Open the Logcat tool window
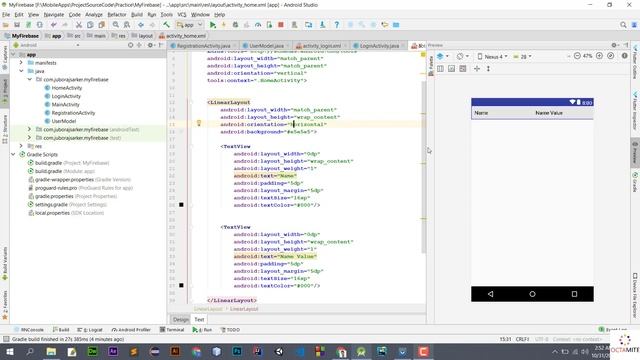Viewport: 640px width, 360px height. pos(91,330)
